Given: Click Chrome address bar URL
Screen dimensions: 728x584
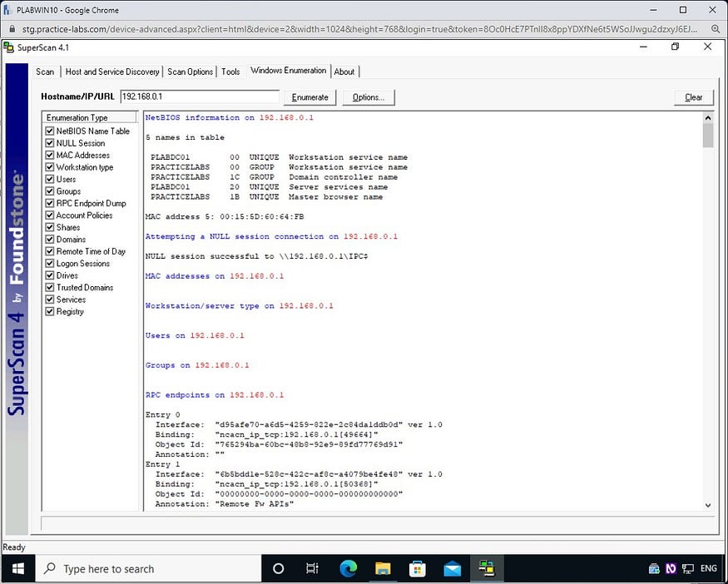Looking at the screenshot, I should tap(359, 29).
